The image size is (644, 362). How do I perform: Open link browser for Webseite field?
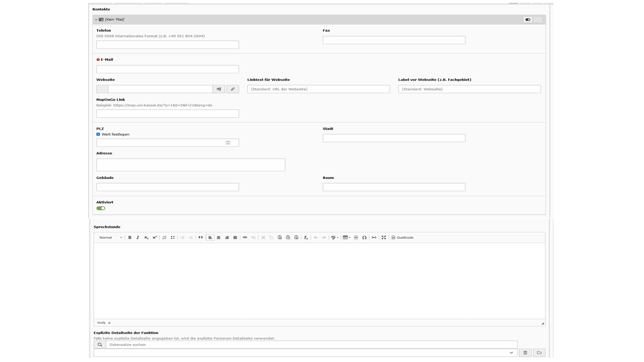(232, 89)
